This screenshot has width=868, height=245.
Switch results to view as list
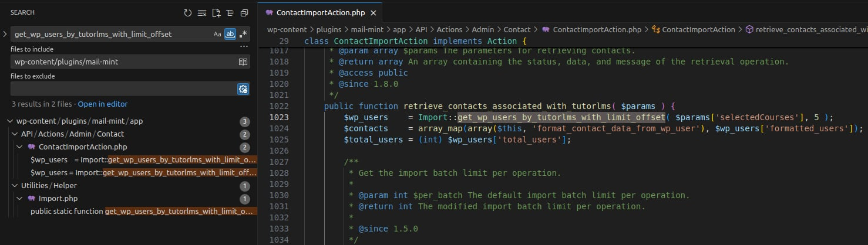[x=230, y=12]
